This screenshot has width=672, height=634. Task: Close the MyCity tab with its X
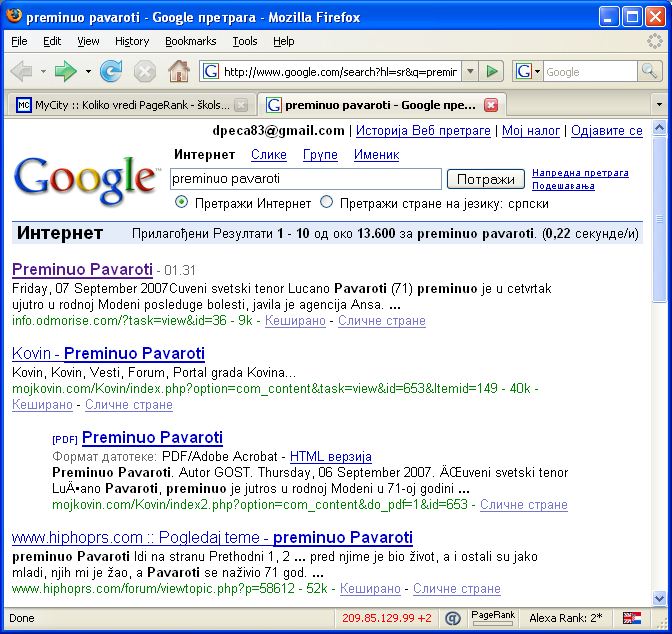(x=241, y=105)
